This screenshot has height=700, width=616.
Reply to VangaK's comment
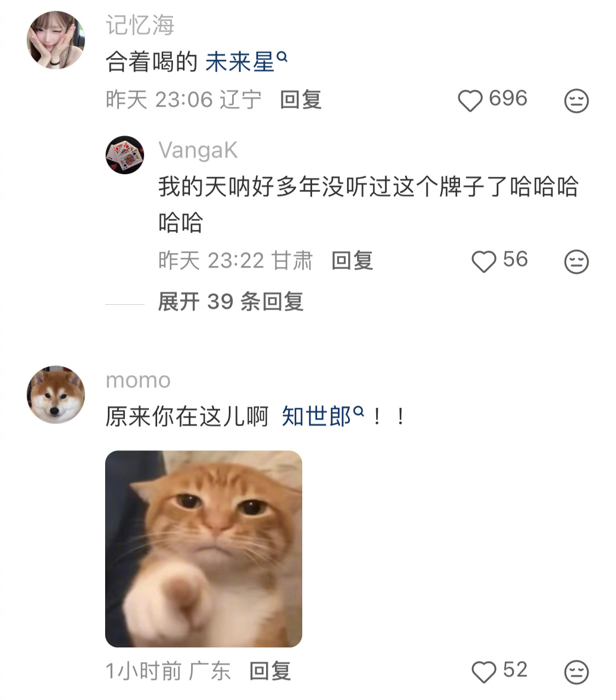pyautogui.click(x=352, y=261)
